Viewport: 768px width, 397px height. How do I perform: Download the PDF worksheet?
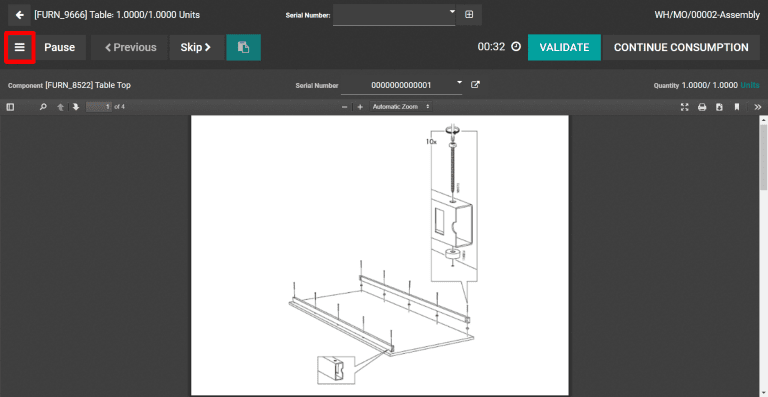coord(719,107)
